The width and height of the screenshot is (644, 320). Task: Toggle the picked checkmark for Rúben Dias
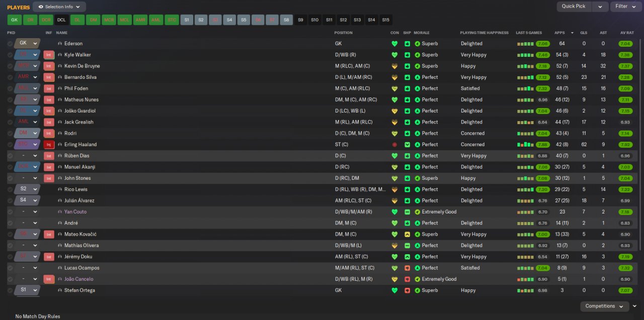pyautogui.click(x=10, y=156)
